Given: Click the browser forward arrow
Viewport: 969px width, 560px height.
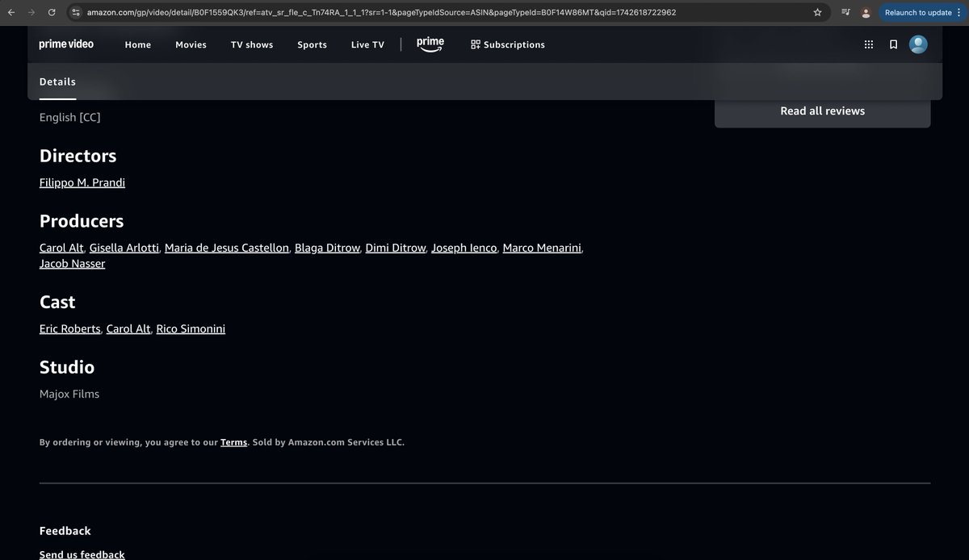Looking at the screenshot, I should tap(31, 12).
